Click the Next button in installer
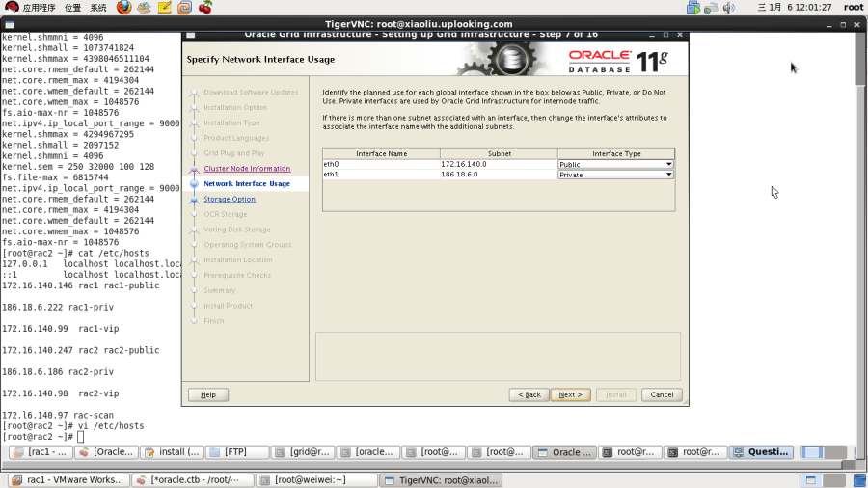 570,394
